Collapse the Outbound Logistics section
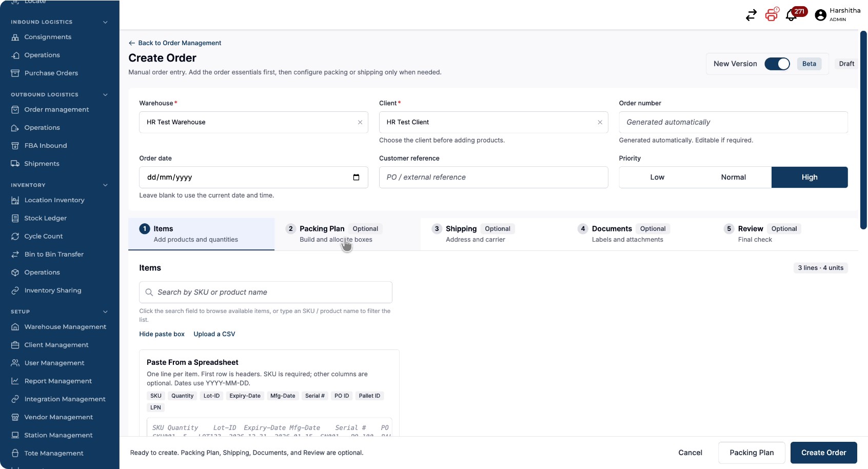 click(x=105, y=94)
